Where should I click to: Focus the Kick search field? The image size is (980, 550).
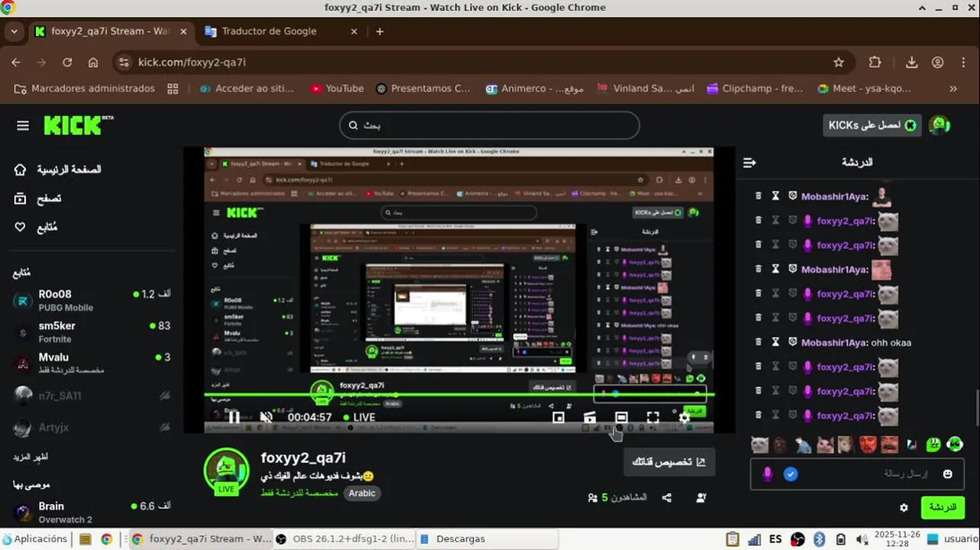point(489,125)
